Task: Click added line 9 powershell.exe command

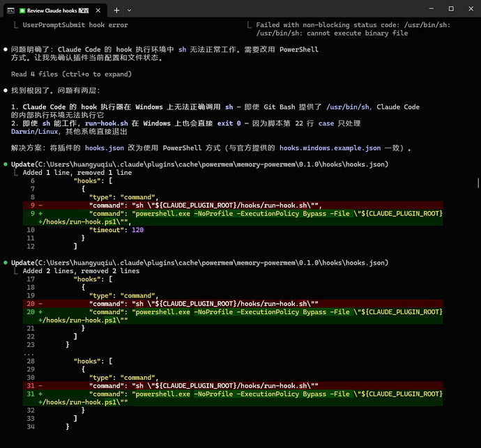Action: point(233,217)
